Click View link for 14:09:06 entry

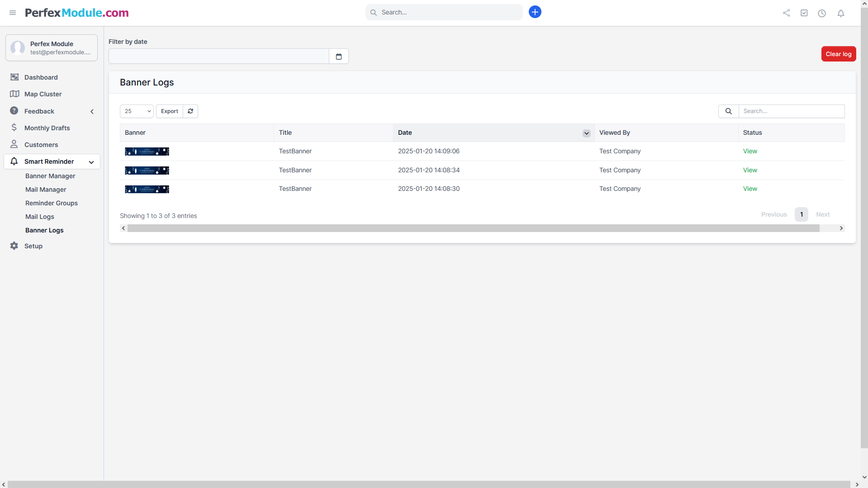(x=749, y=152)
